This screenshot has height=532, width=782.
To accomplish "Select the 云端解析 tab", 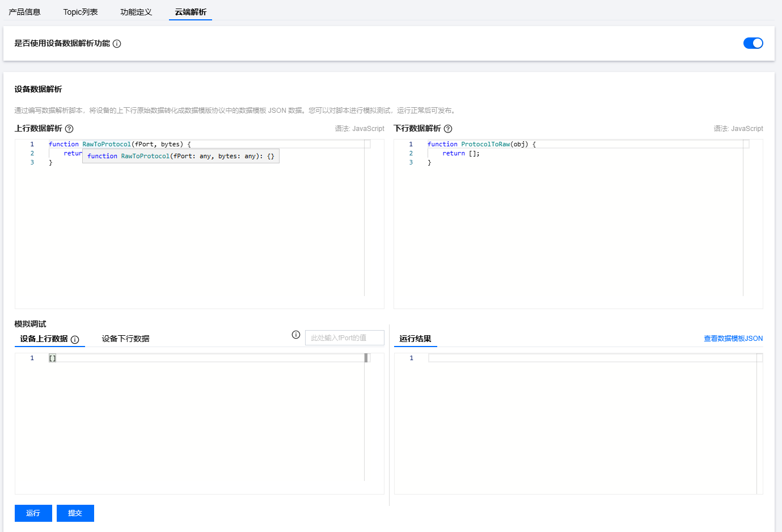I will (x=191, y=12).
